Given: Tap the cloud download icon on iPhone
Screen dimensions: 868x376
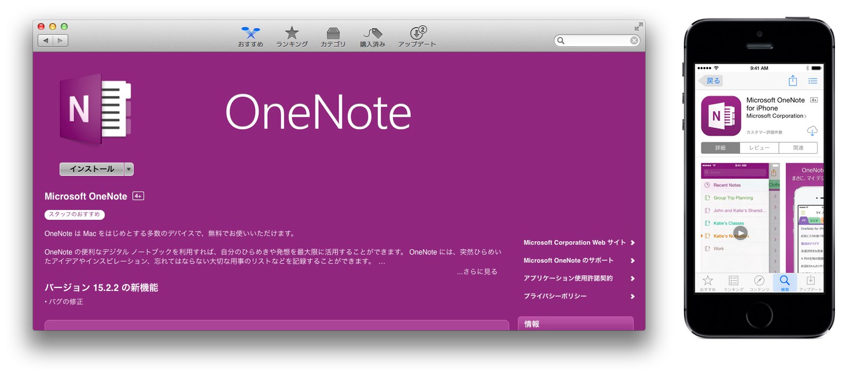Looking at the screenshot, I should tap(812, 131).
